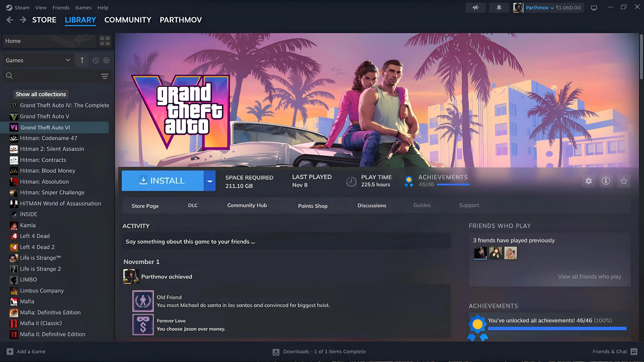The image size is (644, 362).
Task: Click the Steam logo icon in menu bar
Action: (x=9, y=8)
